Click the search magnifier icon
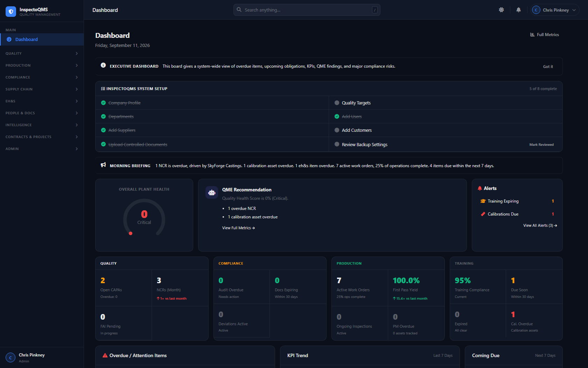This screenshot has width=588, height=368. tap(239, 10)
